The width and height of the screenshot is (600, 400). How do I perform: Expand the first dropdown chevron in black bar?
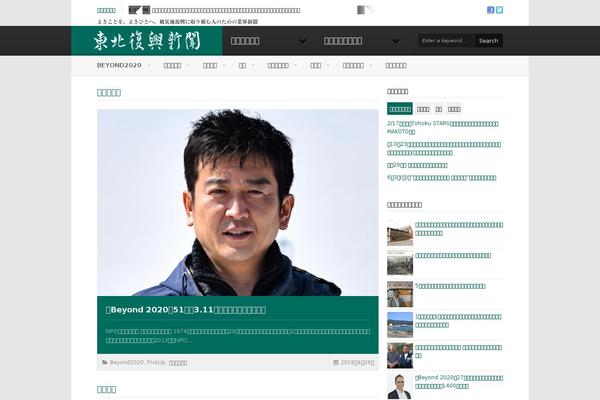302,41
